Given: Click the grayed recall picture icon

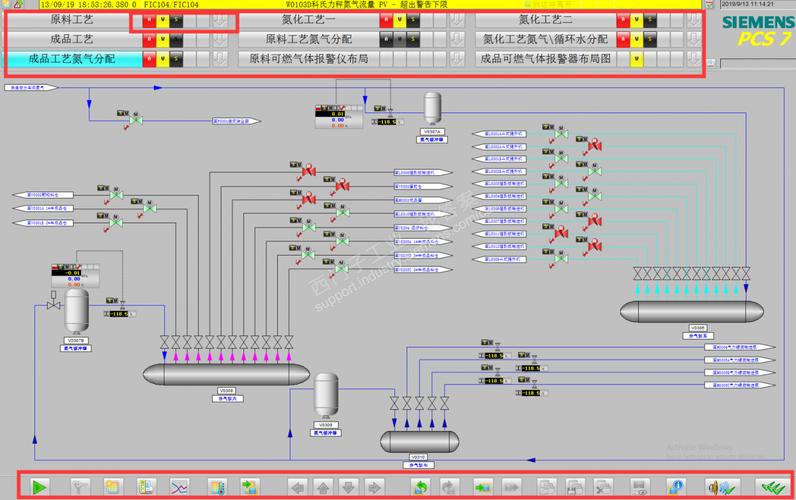Looking at the screenshot, I should click(x=511, y=487).
